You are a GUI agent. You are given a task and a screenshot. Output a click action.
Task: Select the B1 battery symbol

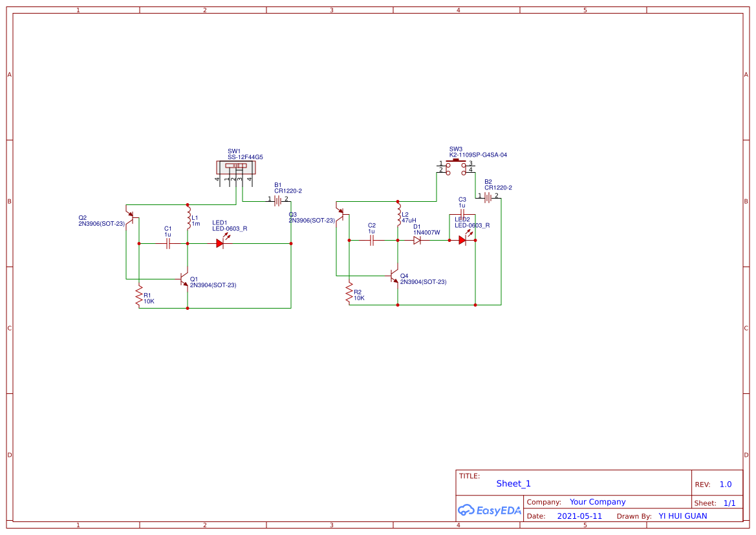coord(277,201)
